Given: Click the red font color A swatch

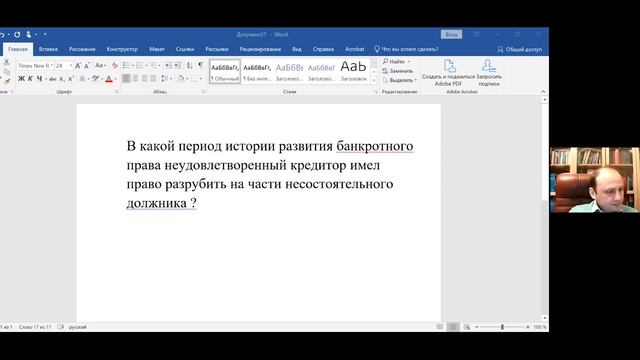Looking at the screenshot, I should pyautogui.click(x=109, y=79).
